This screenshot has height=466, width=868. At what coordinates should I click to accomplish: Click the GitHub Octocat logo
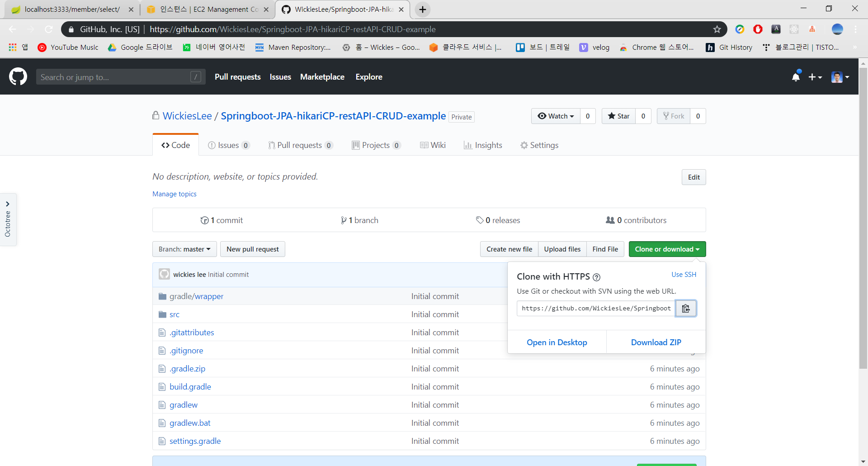[18, 76]
